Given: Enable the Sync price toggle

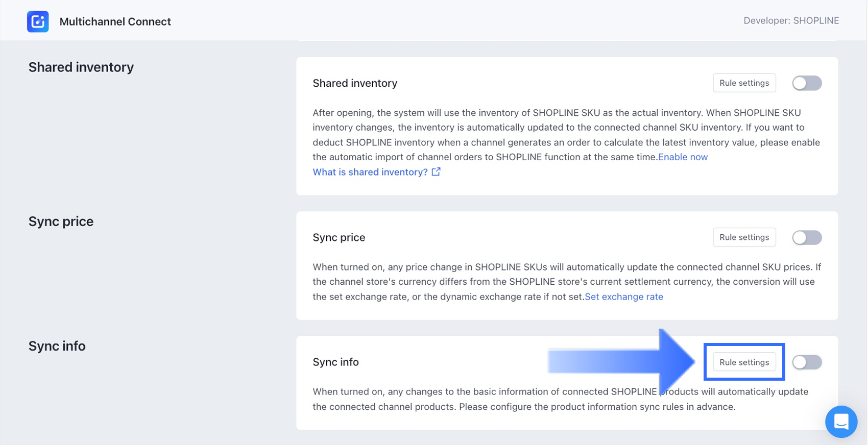Looking at the screenshot, I should pos(807,237).
